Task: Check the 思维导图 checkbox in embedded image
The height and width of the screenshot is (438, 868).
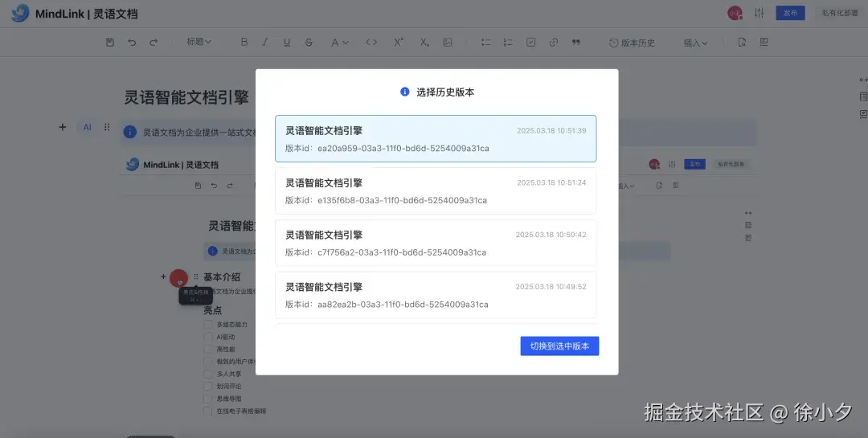Action: click(208, 399)
